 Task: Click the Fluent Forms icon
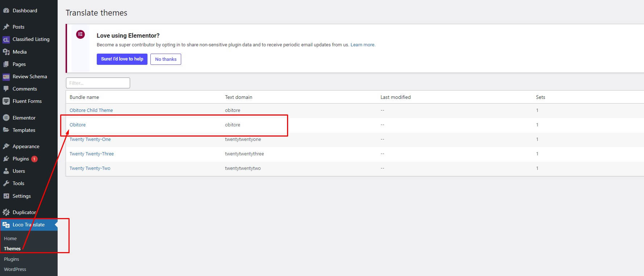(6, 101)
